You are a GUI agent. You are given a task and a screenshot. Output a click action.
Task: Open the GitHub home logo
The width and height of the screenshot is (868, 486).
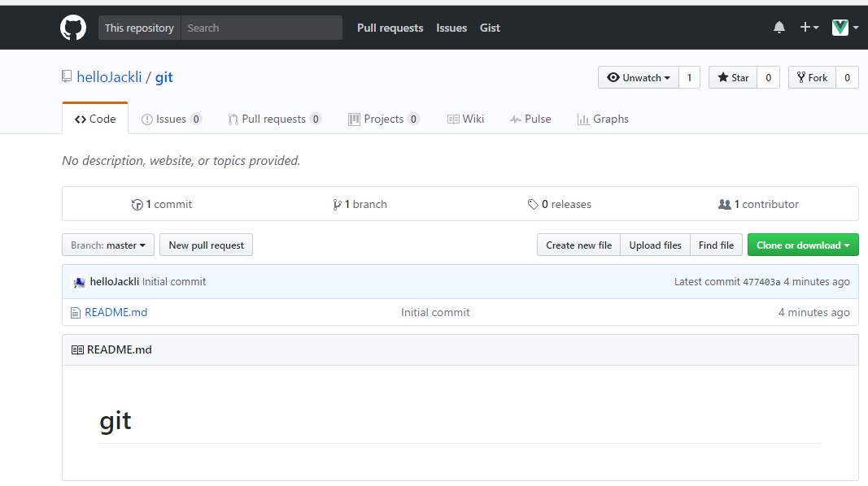(x=73, y=28)
